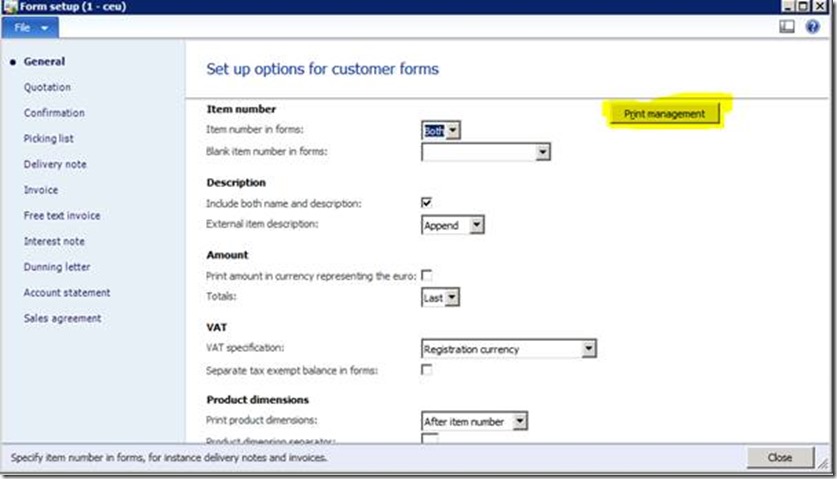Click the Form setup window title icon
This screenshot has height=479, width=837.
(9, 7)
